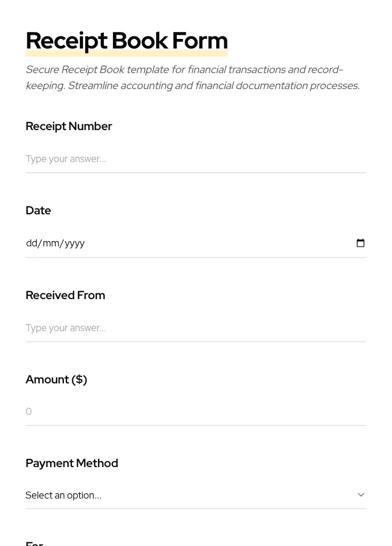Click the Amount ($) label
The image size is (392, 546).
pyautogui.click(x=56, y=379)
